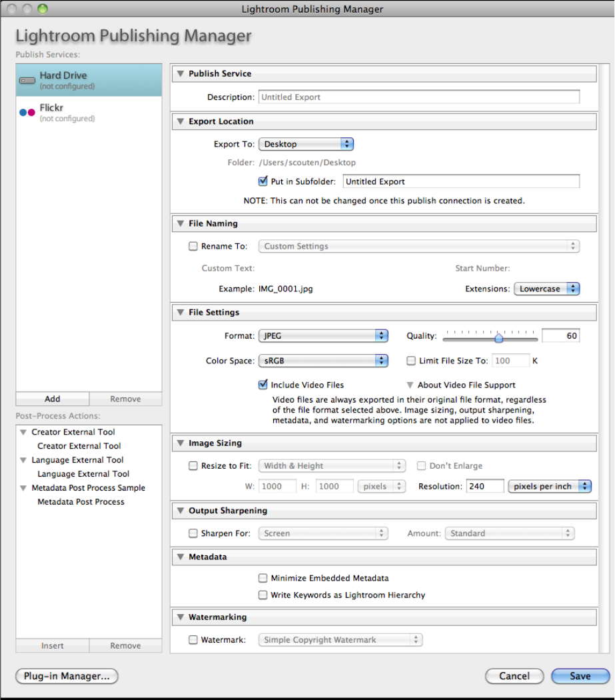Select the Flickr publish service
Screen dimensions: 615x700
[x=89, y=113]
